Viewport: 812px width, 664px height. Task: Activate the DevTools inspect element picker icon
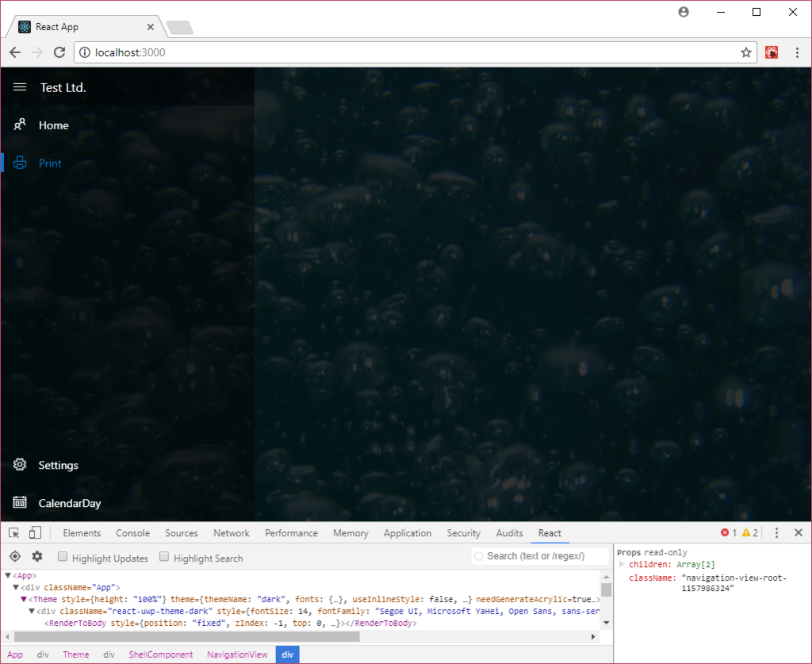tap(15, 533)
